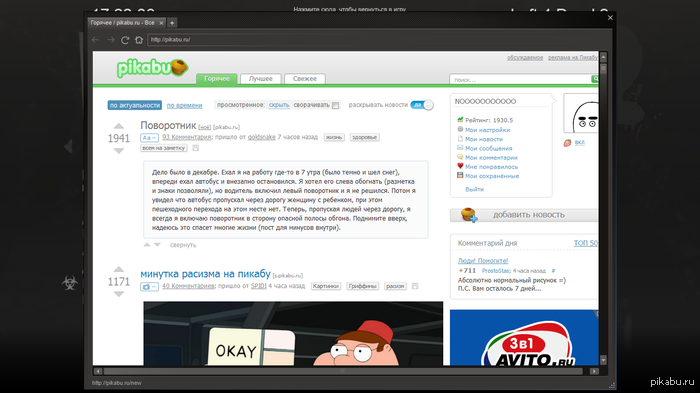Click the Avito.ru advertisement banner
Screen dimensions: 700x393
click(x=524, y=338)
